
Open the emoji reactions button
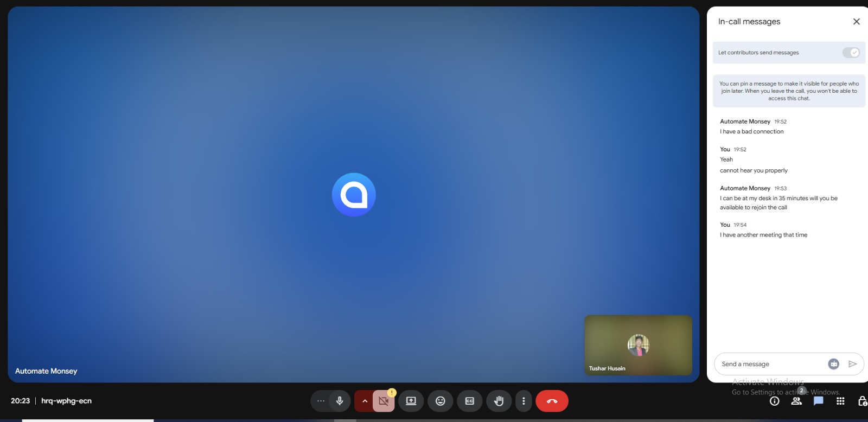coord(441,401)
